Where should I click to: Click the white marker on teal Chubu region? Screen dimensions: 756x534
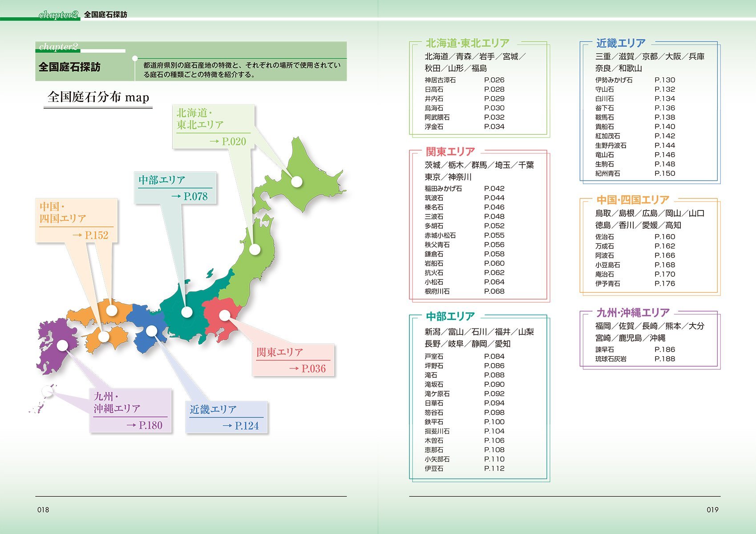[x=187, y=312]
